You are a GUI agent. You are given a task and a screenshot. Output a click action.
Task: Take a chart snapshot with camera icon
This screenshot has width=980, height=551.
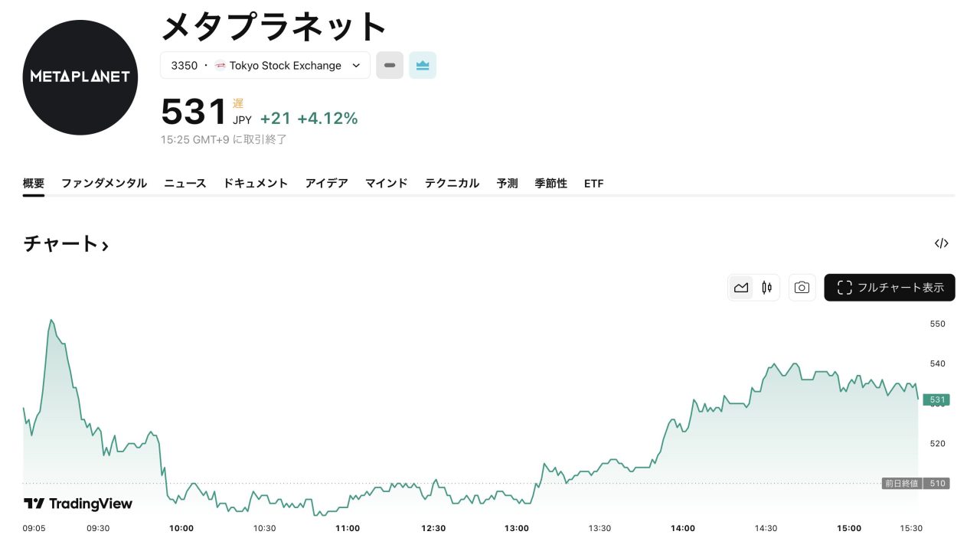click(x=802, y=288)
